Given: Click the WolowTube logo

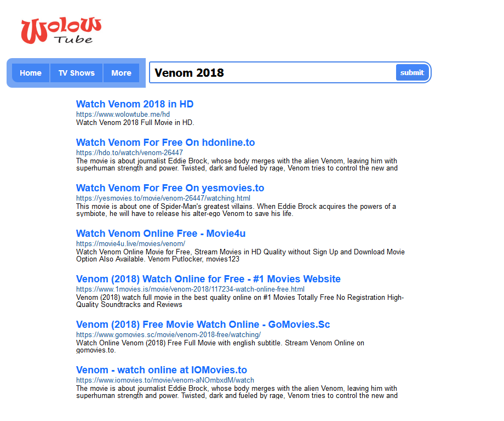Looking at the screenshot, I should coord(61,30).
